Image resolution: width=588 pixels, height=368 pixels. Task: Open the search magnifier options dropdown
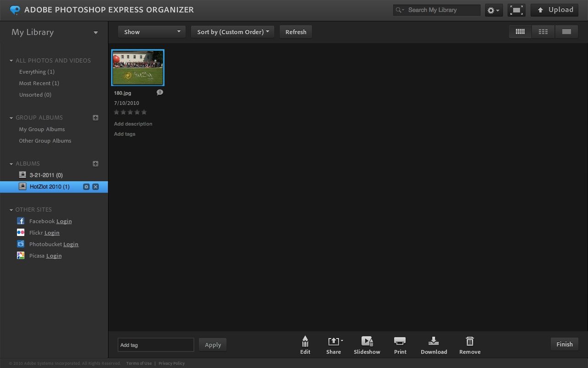(x=399, y=10)
